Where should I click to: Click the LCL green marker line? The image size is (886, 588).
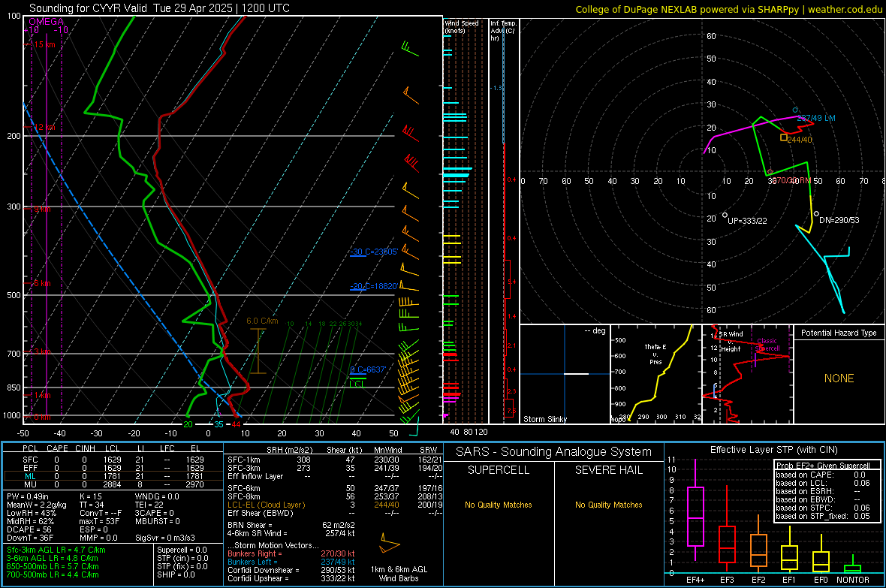[357, 377]
